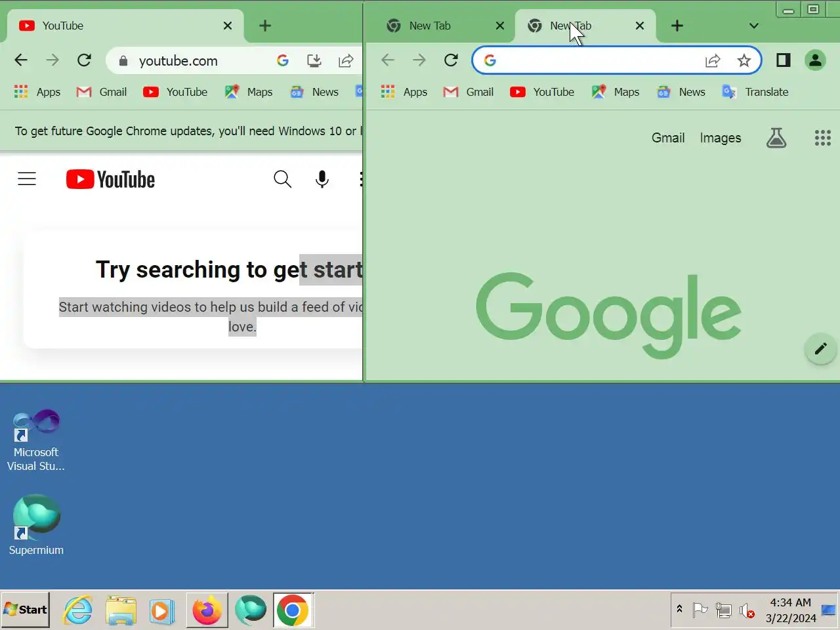Reload the New Tab page
The image size is (840, 630).
[x=451, y=60]
